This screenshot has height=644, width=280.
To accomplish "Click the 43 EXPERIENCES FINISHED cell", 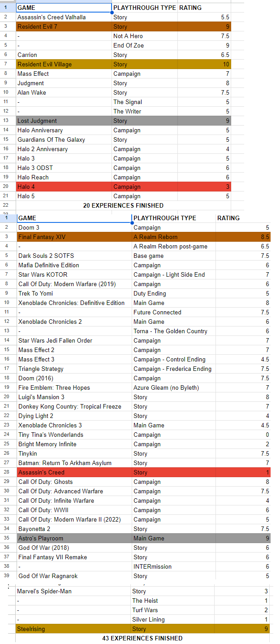I will 142,638.
